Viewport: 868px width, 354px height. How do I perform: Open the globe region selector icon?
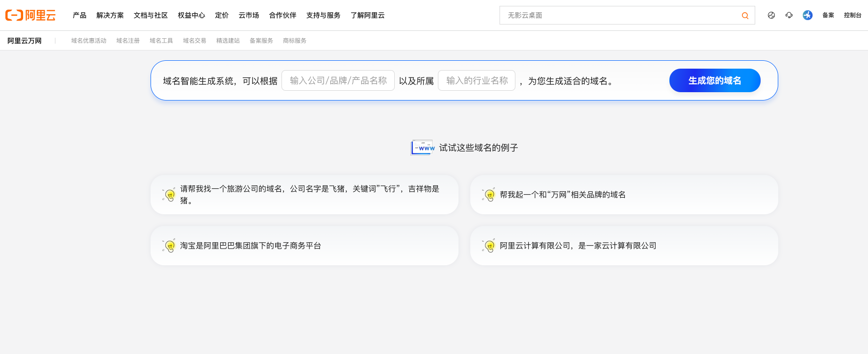tap(771, 15)
